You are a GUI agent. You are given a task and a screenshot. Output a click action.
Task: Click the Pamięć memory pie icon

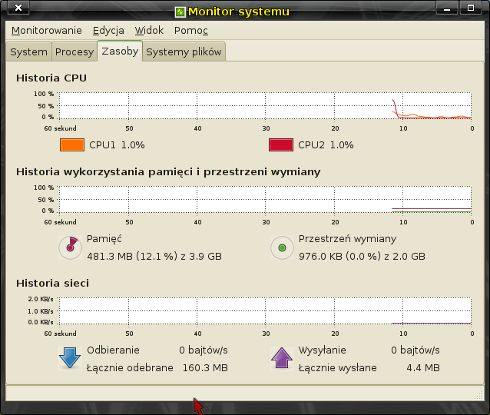[x=70, y=248]
